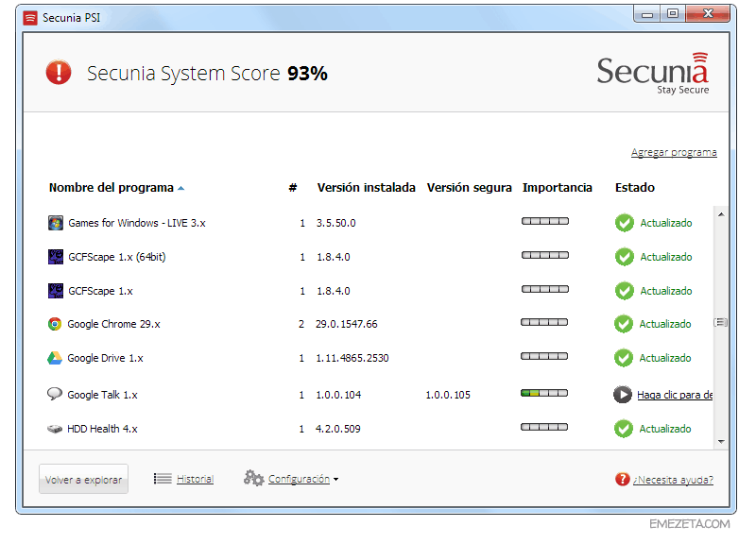Sort by the Versión segura column
The image size is (756, 543).
click(469, 188)
